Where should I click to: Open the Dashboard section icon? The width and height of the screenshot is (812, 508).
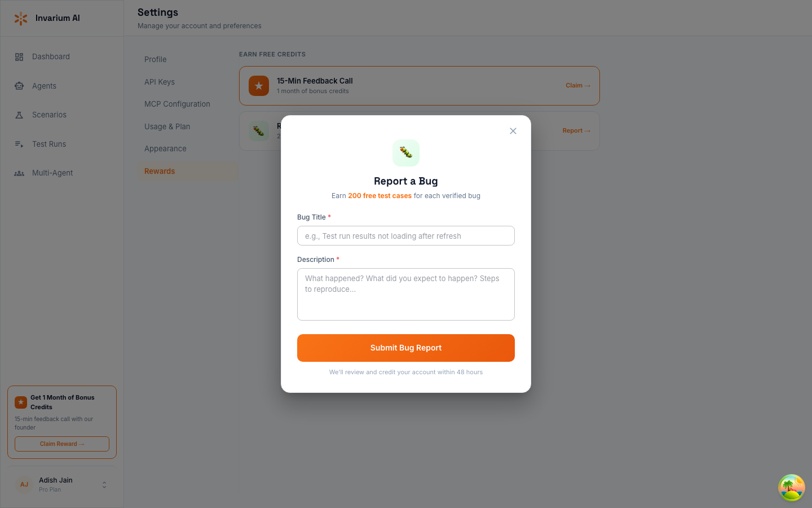(19, 56)
